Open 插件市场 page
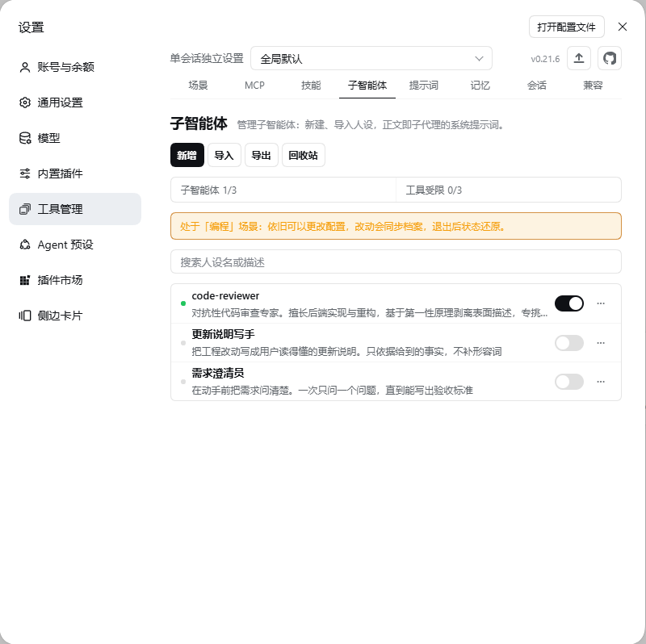The width and height of the screenshot is (646, 644). [75, 280]
